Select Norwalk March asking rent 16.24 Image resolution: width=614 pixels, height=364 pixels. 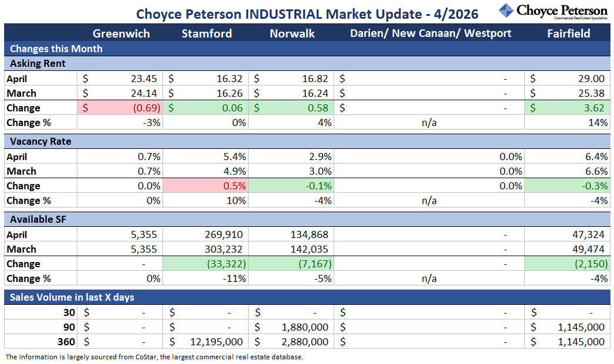(x=291, y=93)
